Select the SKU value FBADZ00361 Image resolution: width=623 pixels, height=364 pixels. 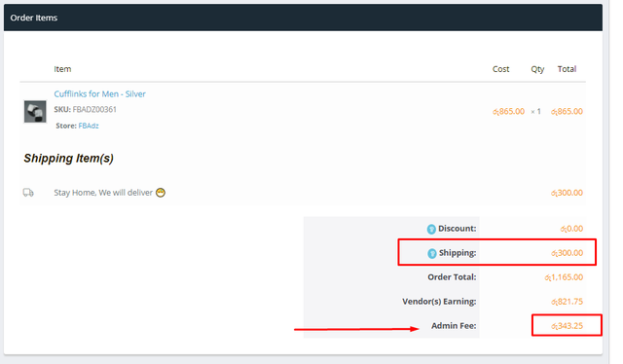(x=94, y=109)
